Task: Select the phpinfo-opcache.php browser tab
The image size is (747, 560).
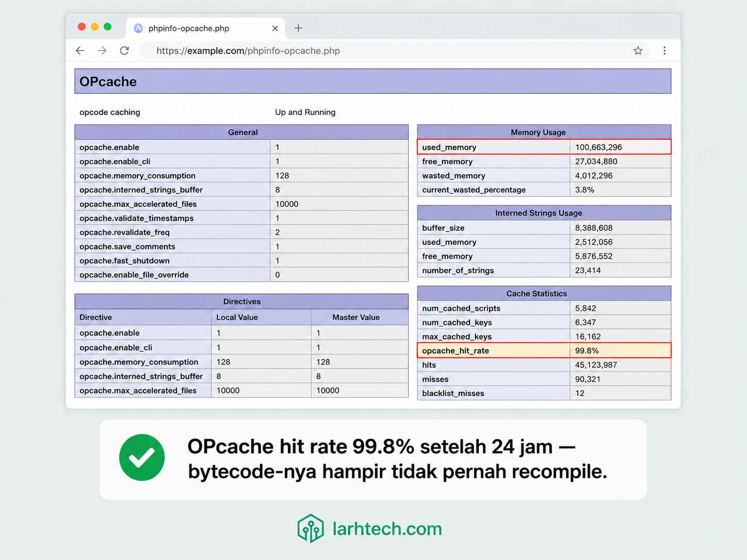Action: click(206, 28)
